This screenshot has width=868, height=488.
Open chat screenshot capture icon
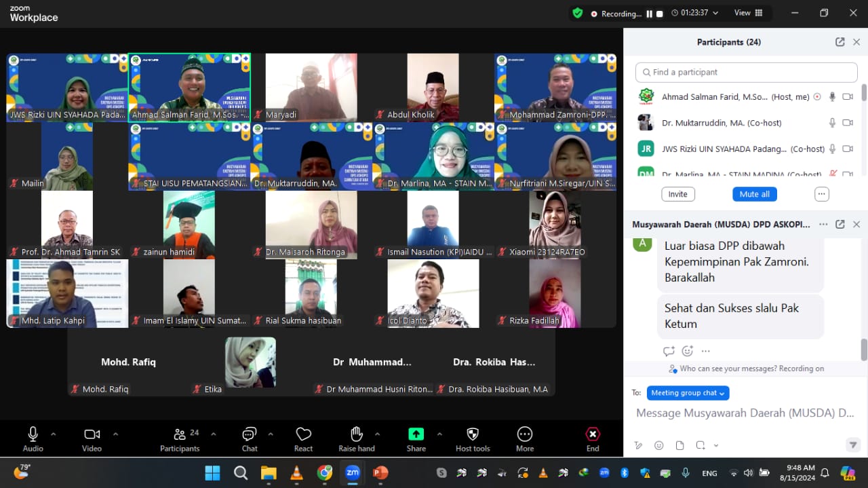pos(701,445)
